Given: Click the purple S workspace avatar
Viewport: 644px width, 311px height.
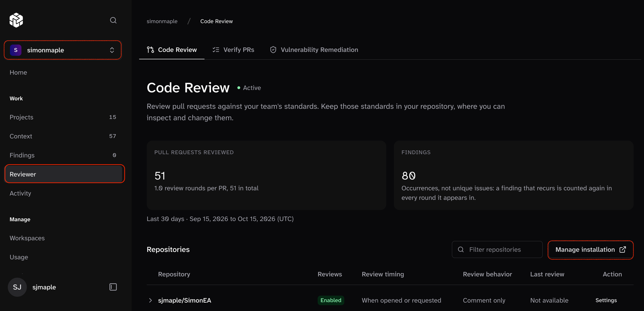Looking at the screenshot, I should coord(16,50).
